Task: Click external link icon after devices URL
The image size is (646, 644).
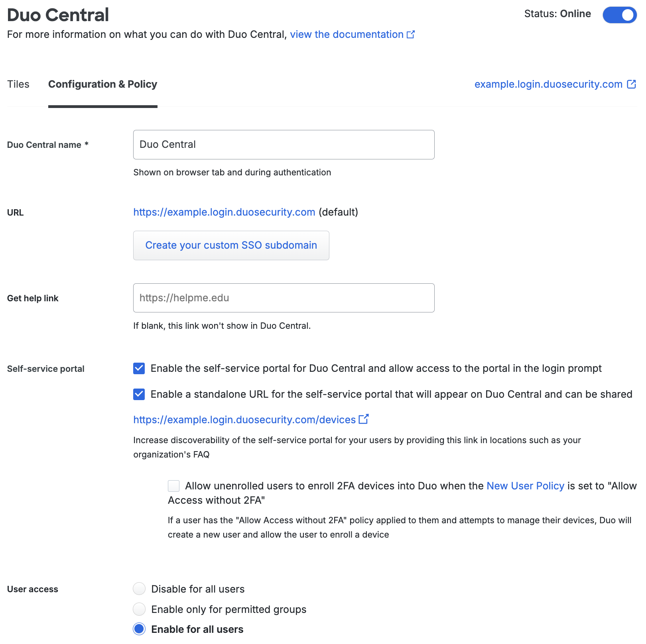Action: click(x=363, y=419)
